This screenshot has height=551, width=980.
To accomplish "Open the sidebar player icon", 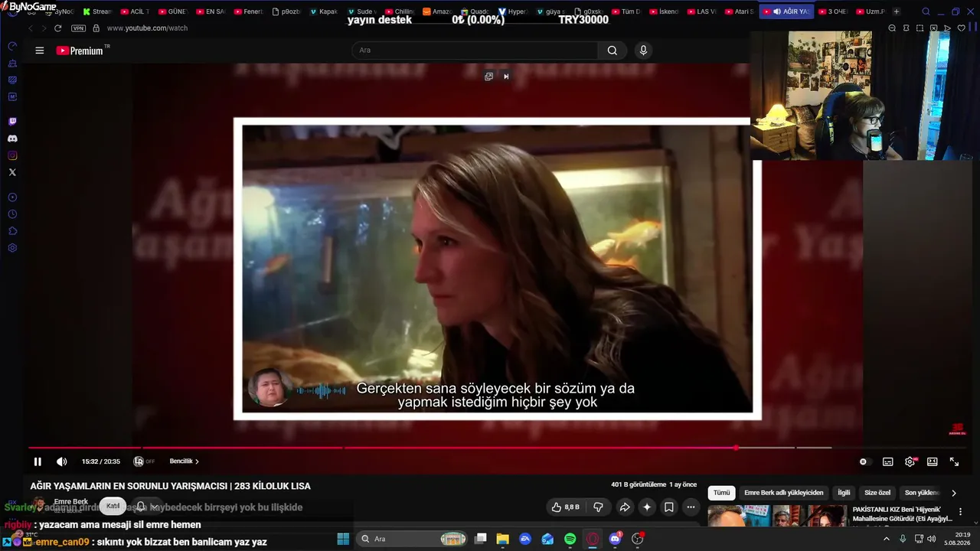I will [x=12, y=197].
